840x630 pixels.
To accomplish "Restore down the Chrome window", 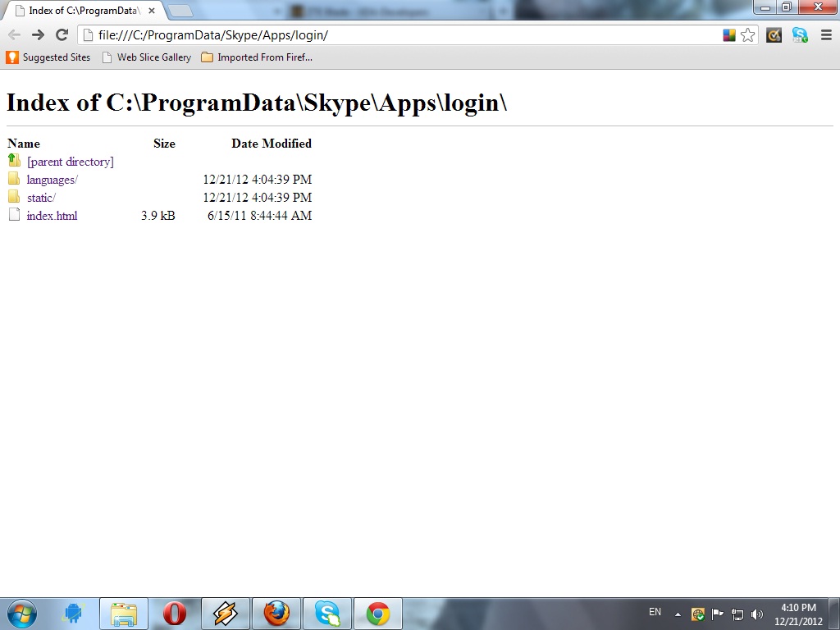I will tap(787, 7).
